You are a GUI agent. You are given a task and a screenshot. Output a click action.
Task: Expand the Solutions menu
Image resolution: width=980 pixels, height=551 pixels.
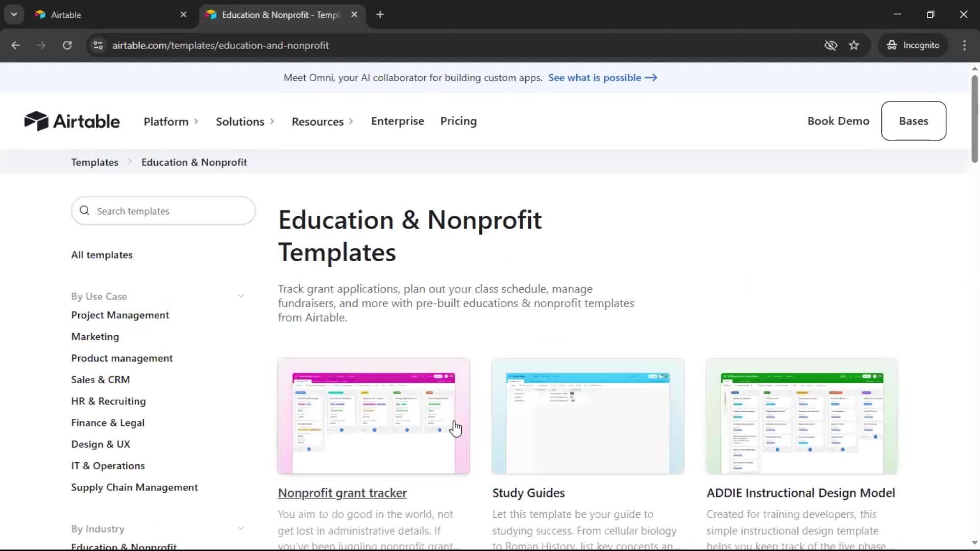pos(245,121)
